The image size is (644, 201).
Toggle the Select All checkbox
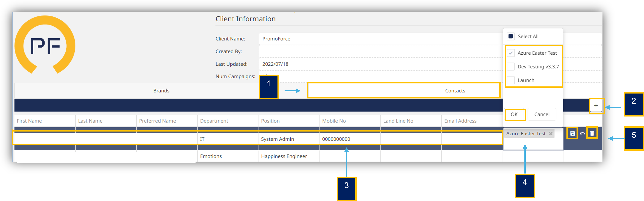point(511,36)
